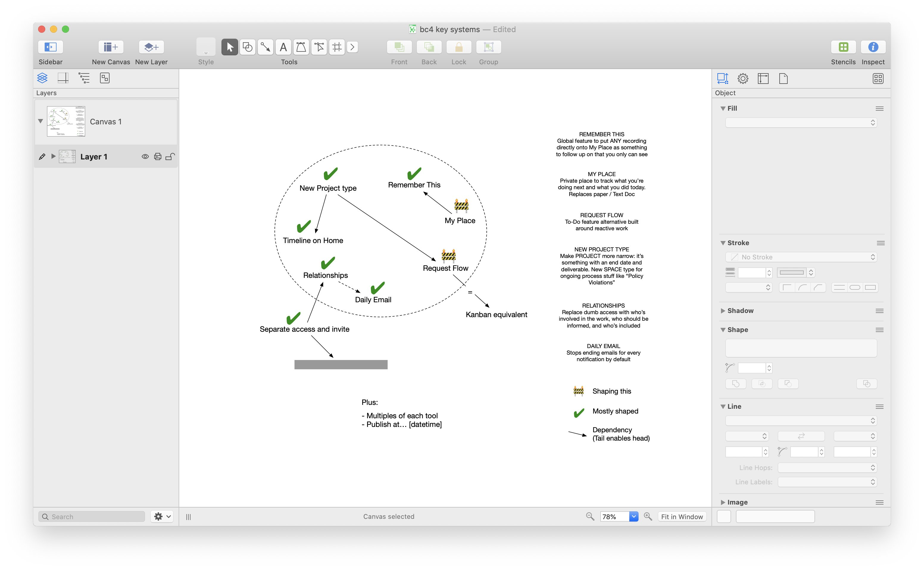
Task: Click the sidebar Search field
Action: [92, 516]
